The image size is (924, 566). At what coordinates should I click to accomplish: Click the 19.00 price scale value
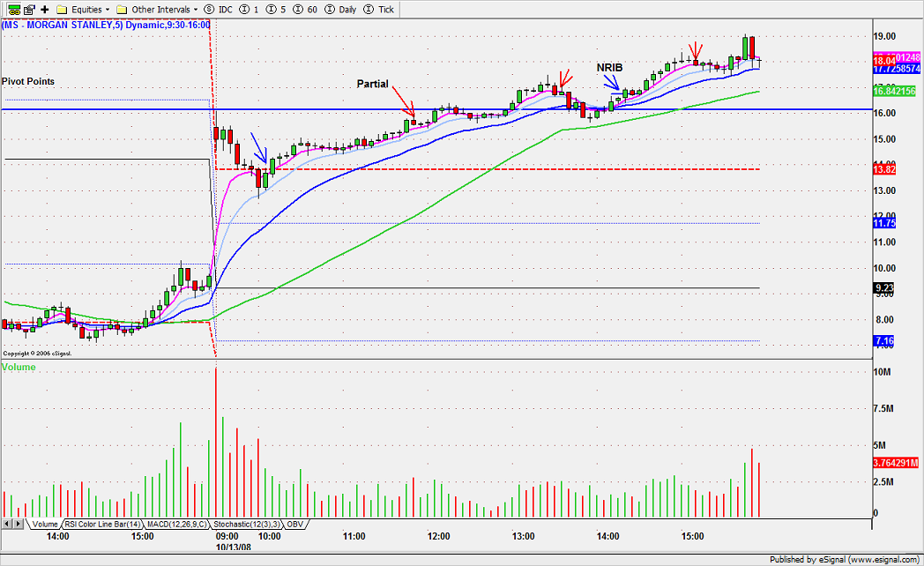[884, 36]
